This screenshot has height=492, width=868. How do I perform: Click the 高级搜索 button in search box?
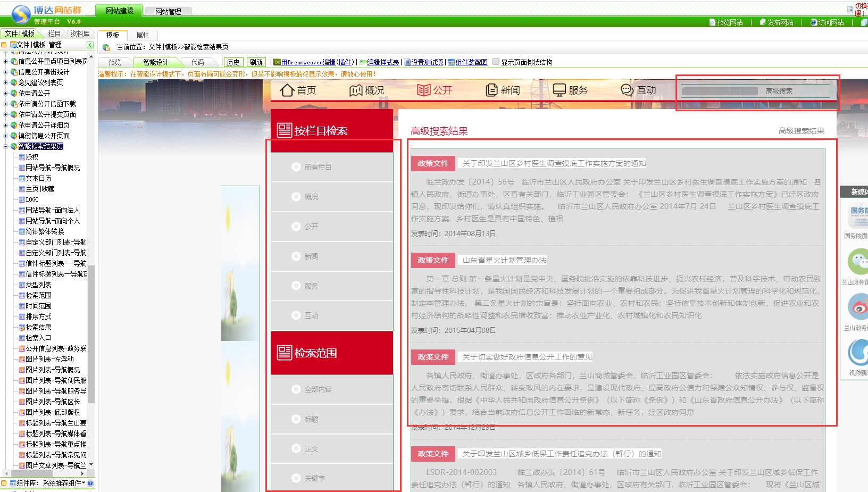(779, 91)
